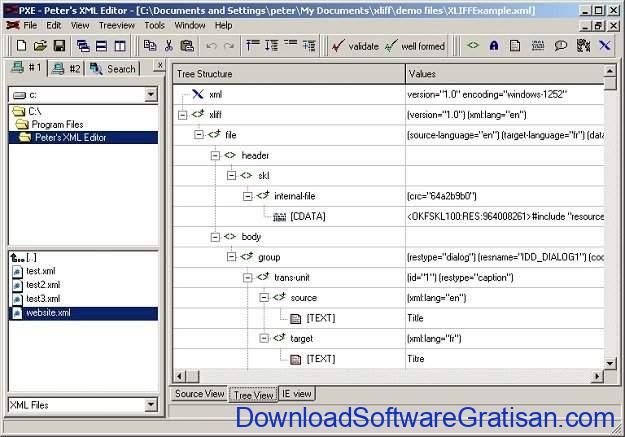The width and height of the screenshot is (625, 437).
Task: Cascade windows toolbar icon
Action: point(83,46)
